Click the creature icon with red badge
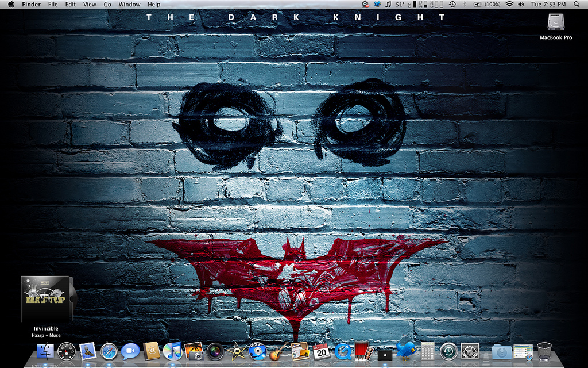This screenshot has height=368, width=588. tap(366, 5)
